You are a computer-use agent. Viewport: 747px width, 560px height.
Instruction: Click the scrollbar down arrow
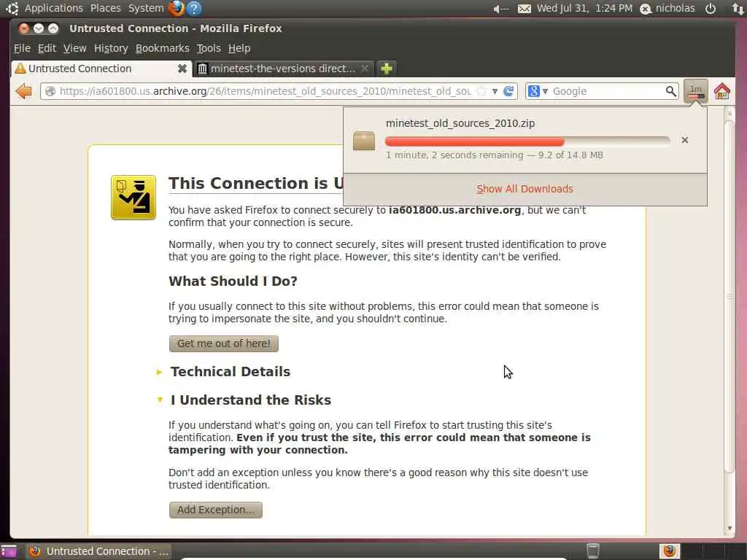pyautogui.click(x=729, y=528)
